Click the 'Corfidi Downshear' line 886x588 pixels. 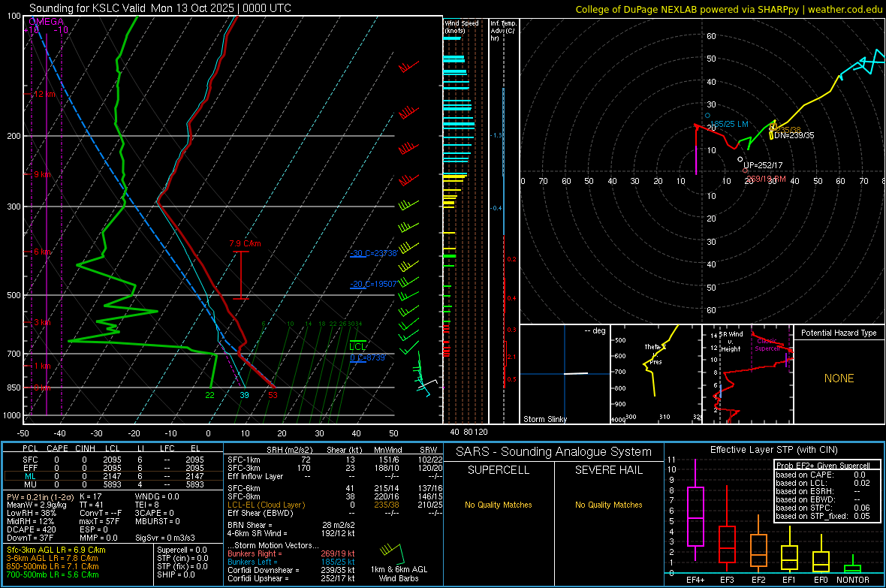tap(291, 571)
